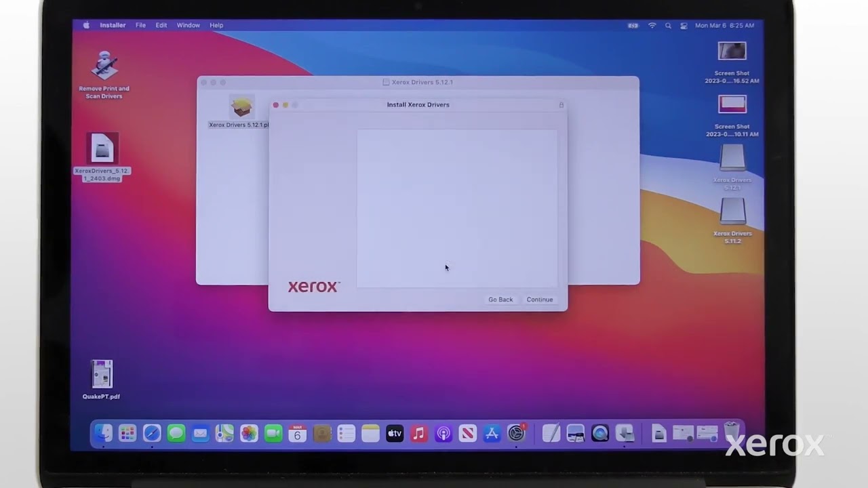Viewport: 868px width, 488px height.
Task: Open Photos from the dock
Action: coord(249,433)
